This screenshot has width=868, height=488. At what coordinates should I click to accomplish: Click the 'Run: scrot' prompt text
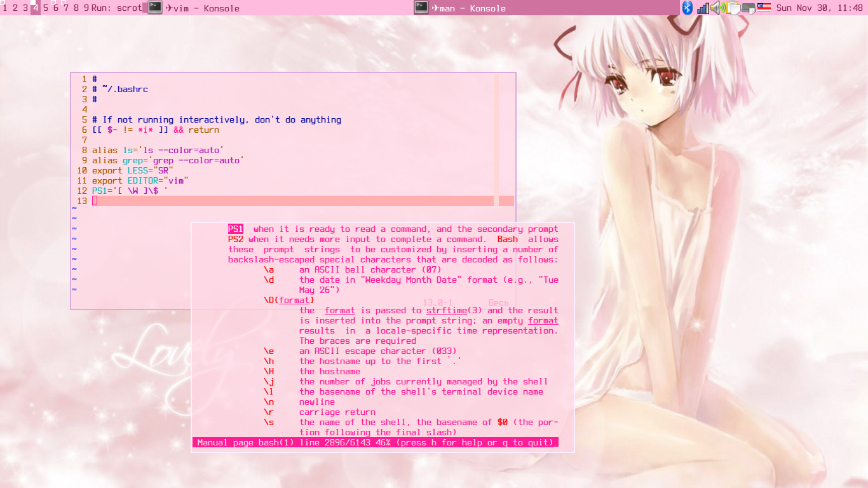(117, 8)
